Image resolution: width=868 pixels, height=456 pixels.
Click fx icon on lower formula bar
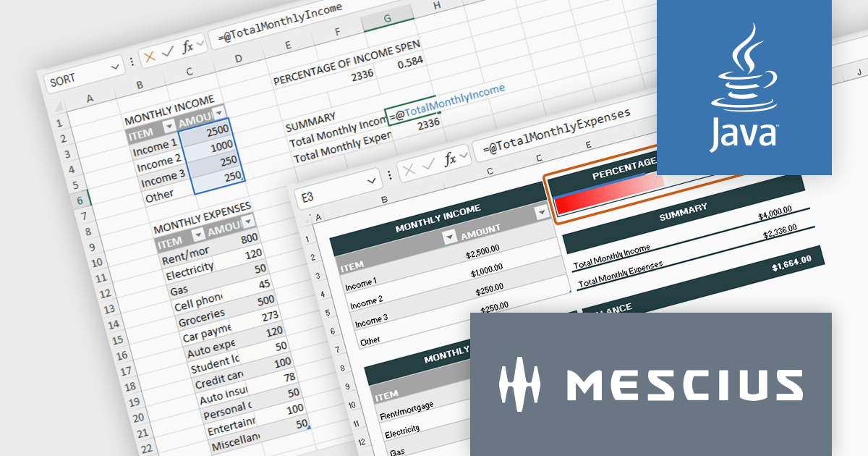(451, 159)
